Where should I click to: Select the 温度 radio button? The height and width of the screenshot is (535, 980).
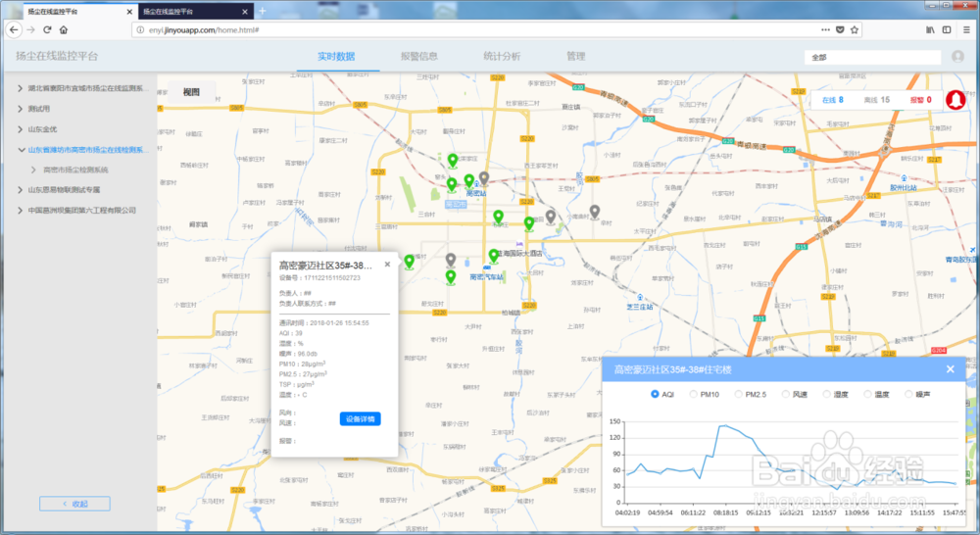(x=867, y=394)
